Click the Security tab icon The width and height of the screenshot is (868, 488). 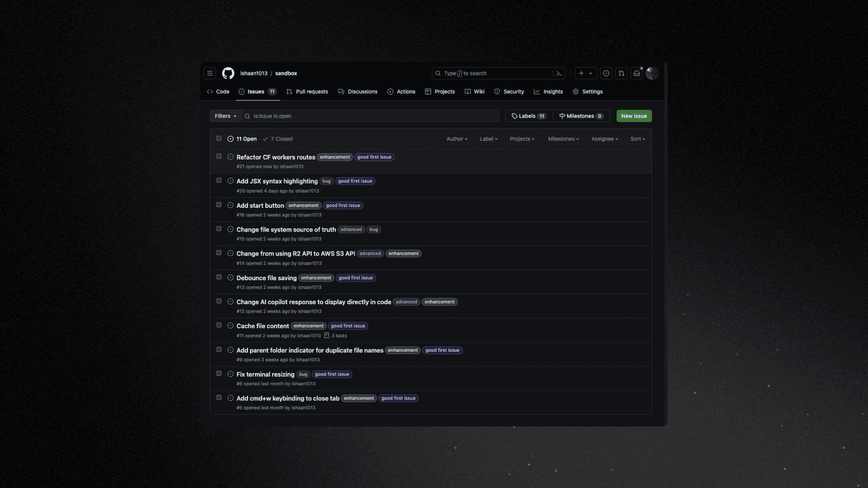[x=497, y=92]
